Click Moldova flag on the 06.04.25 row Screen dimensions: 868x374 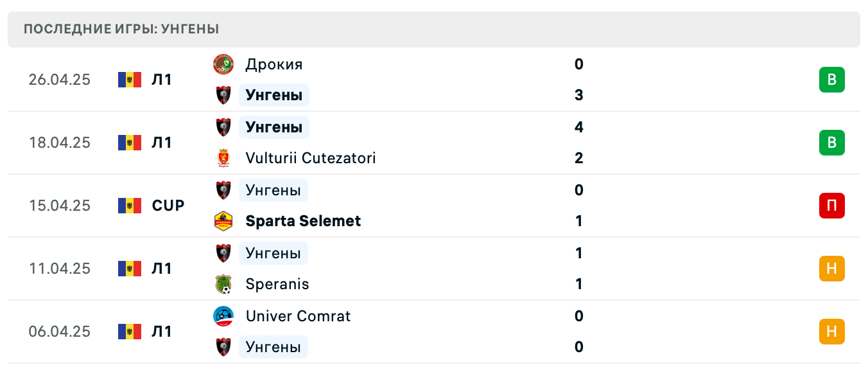pos(130,332)
